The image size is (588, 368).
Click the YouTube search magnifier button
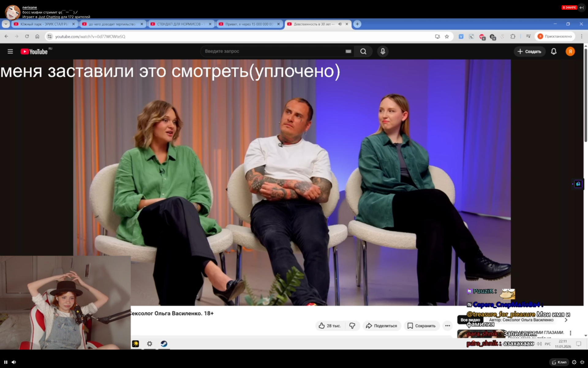pyautogui.click(x=363, y=52)
